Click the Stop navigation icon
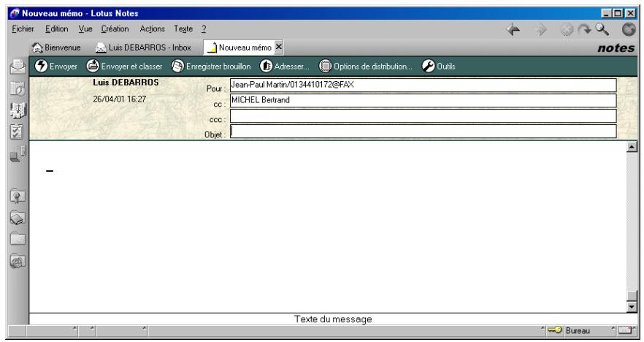Image resolution: width=644 pixels, height=342 pixels. [x=567, y=29]
